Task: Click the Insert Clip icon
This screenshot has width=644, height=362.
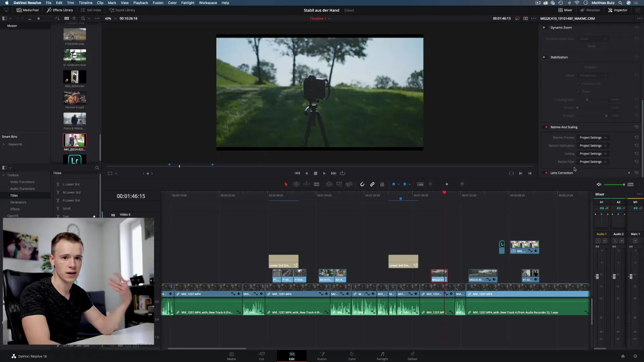Action: [329, 184]
